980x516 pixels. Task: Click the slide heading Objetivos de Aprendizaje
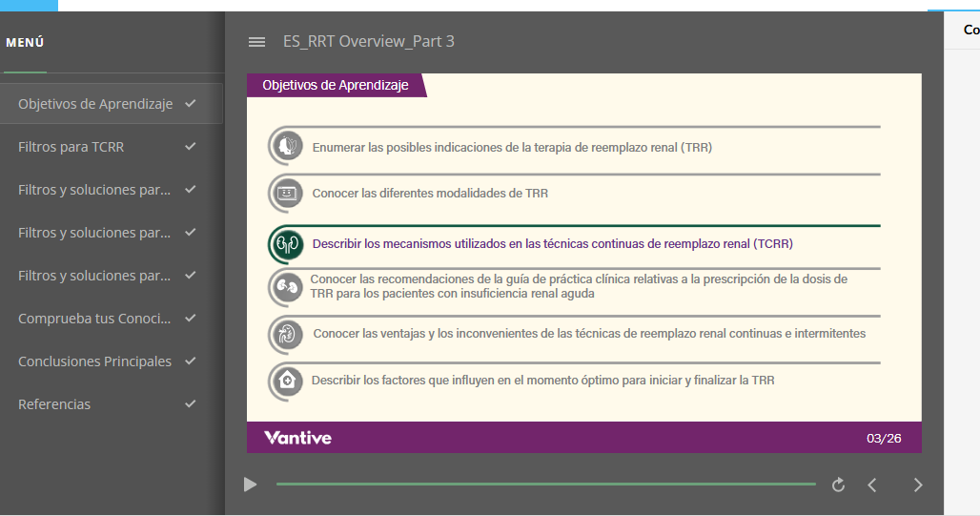point(336,85)
